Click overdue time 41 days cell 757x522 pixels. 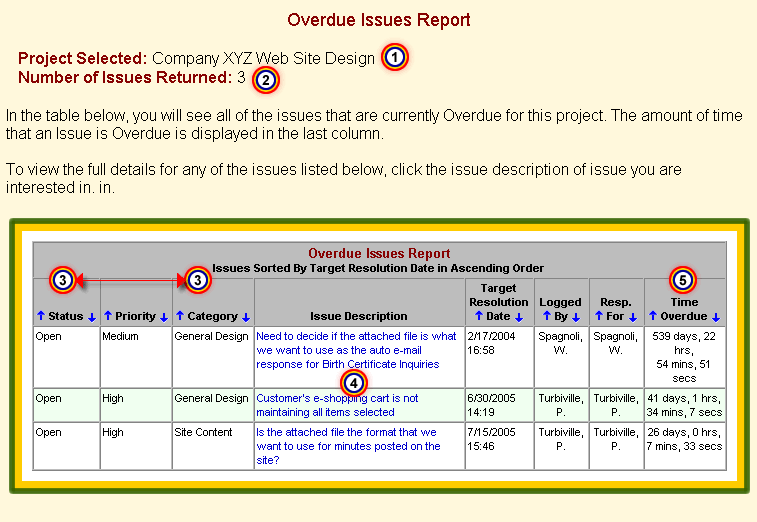684,405
